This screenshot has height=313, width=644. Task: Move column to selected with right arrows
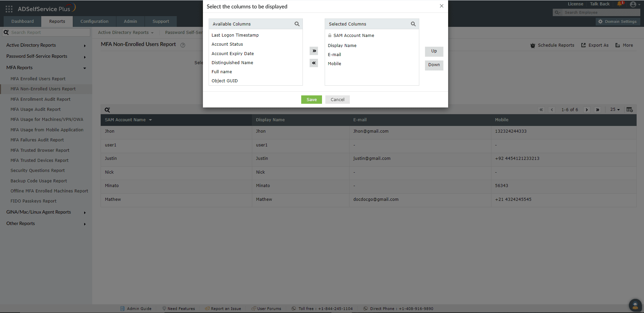pos(314,51)
